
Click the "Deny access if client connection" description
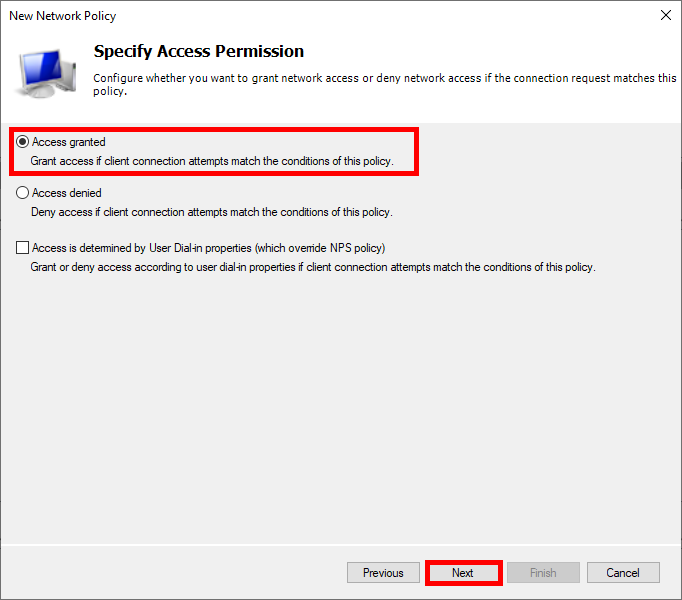pyautogui.click(x=212, y=212)
